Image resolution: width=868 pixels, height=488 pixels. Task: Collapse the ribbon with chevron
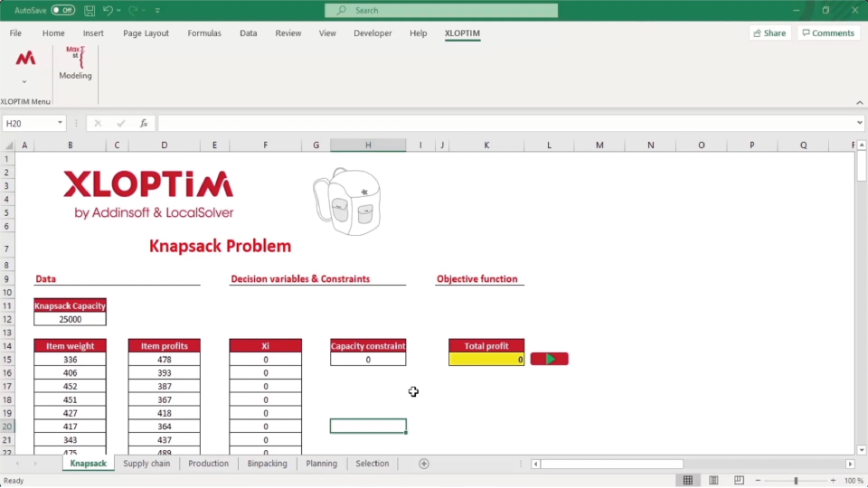(x=859, y=102)
